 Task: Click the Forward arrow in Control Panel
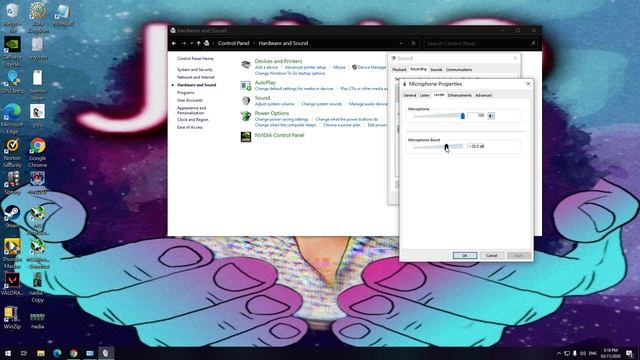coord(184,43)
